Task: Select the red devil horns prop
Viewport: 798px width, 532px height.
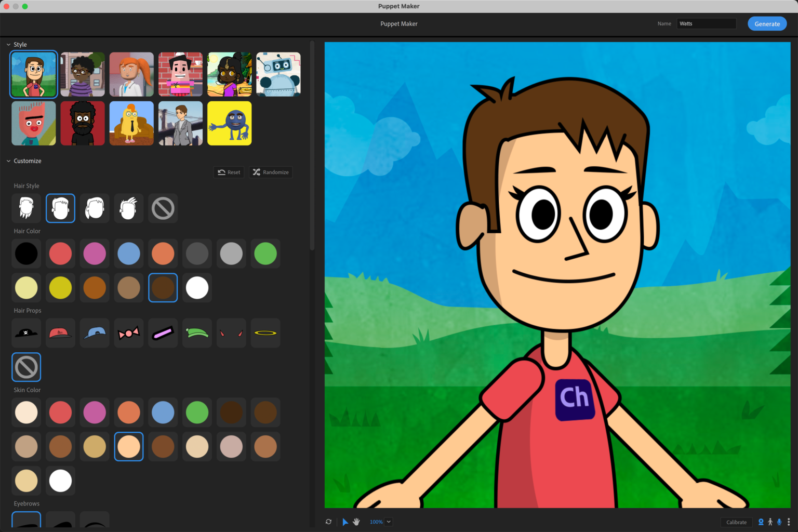Action: [x=231, y=333]
